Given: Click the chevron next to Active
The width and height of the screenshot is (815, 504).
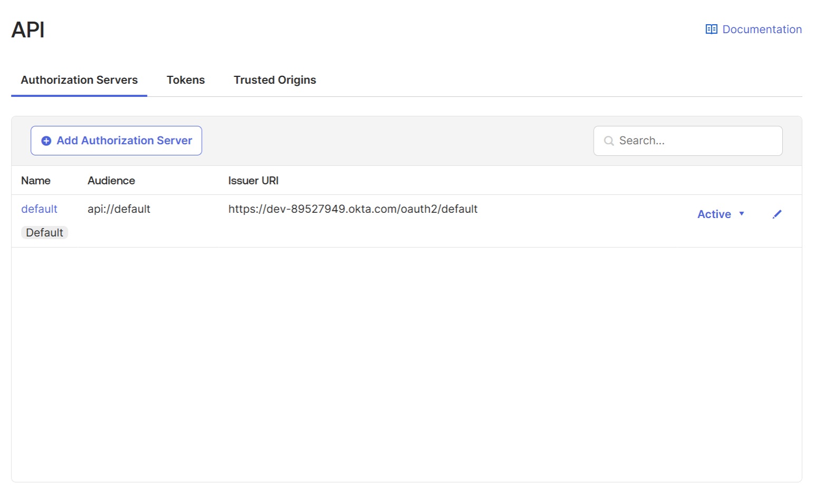Looking at the screenshot, I should coord(742,214).
